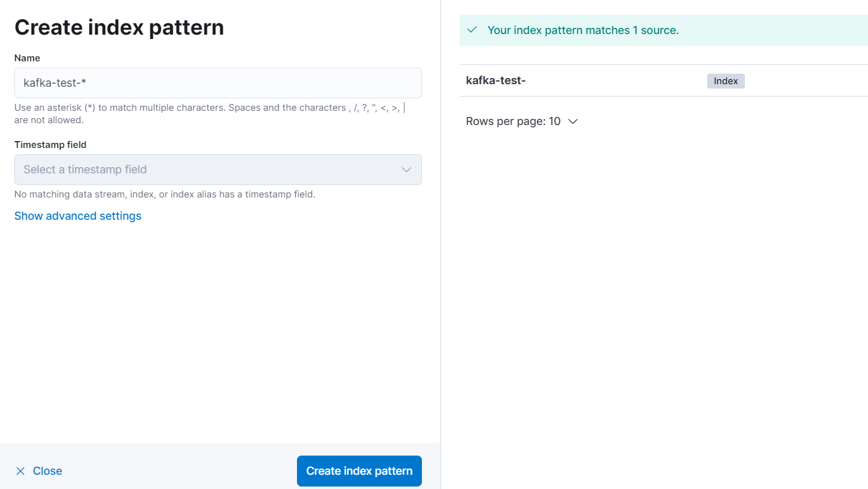Screen dimensions: 868x489
Task: Click the chevron arrow inside Timestamp field
Action: coord(406,170)
